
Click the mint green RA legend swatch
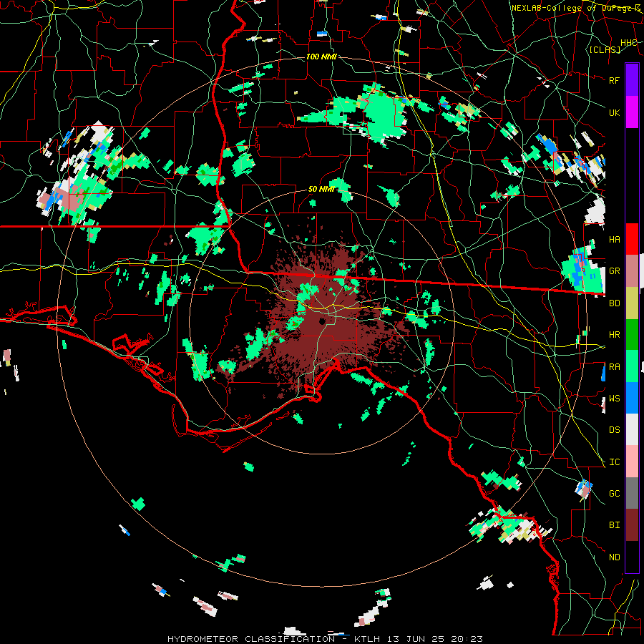pos(632,366)
